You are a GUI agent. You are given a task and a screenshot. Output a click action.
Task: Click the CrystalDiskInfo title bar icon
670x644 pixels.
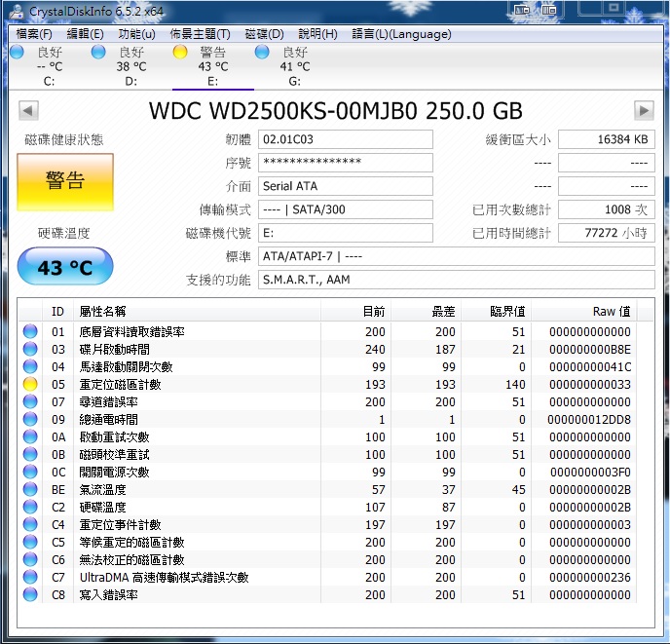pos(18,12)
